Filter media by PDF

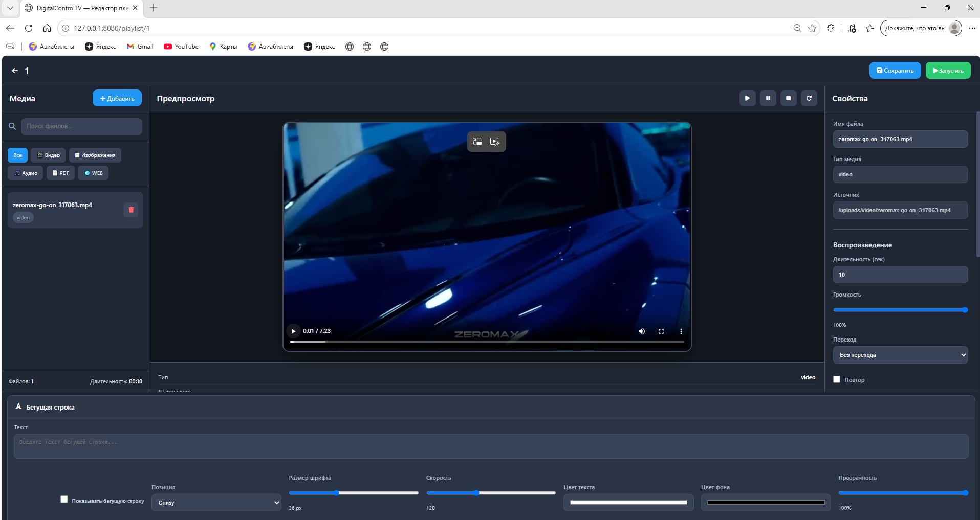click(61, 173)
